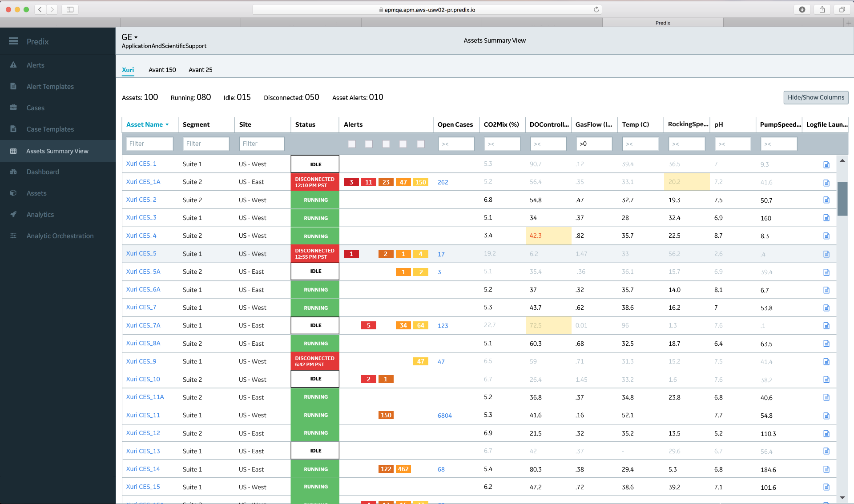Toggle the first Alerts filter checkbox
The height and width of the screenshot is (504, 854).
(351, 144)
